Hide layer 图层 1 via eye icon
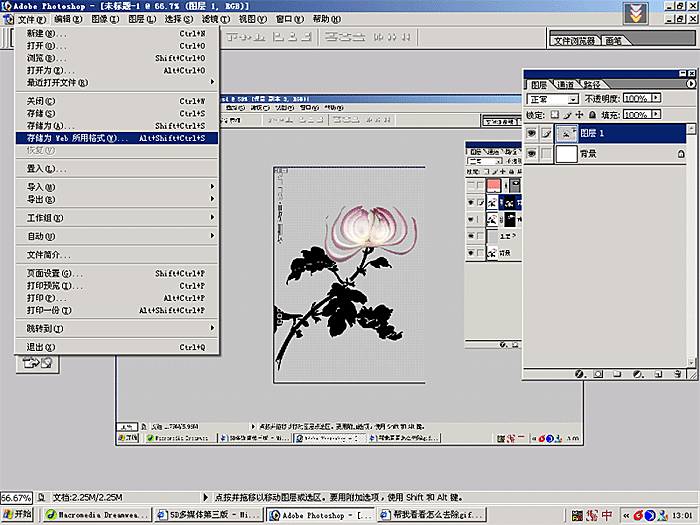 pos(531,133)
